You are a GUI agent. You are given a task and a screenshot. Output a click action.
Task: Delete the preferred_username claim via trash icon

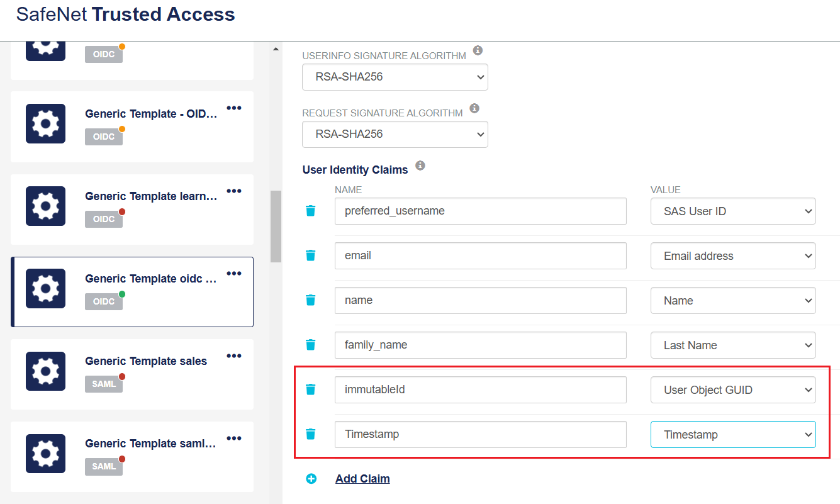tap(310, 211)
